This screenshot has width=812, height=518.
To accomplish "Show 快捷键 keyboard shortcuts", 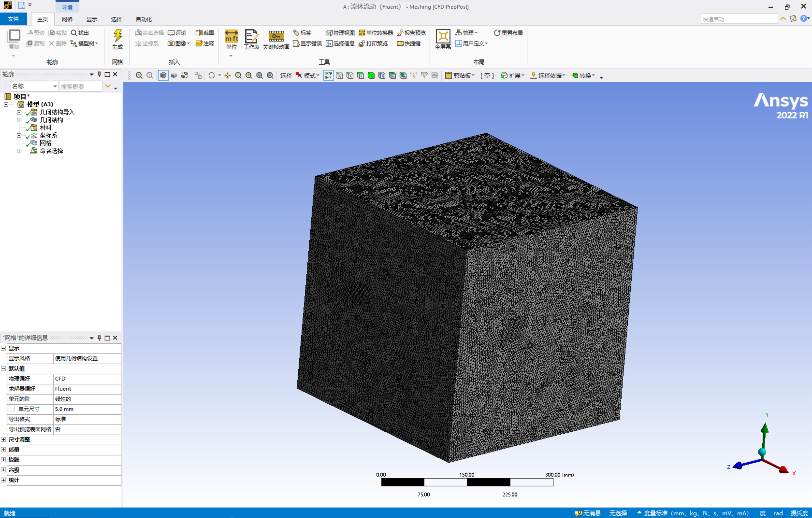I will tap(409, 43).
